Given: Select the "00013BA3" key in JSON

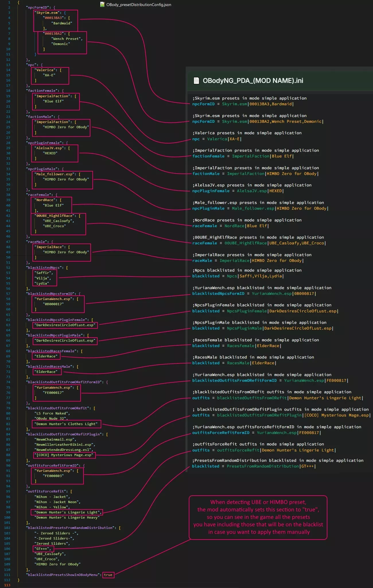Looking at the screenshot, I should pyautogui.click(x=54, y=18).
